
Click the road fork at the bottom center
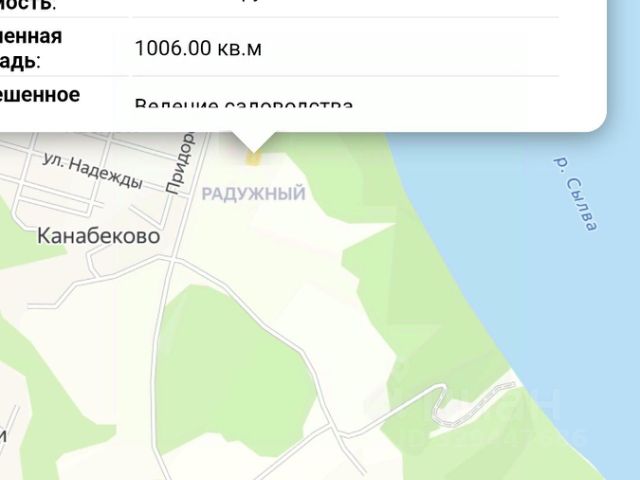tap(338, 431)
